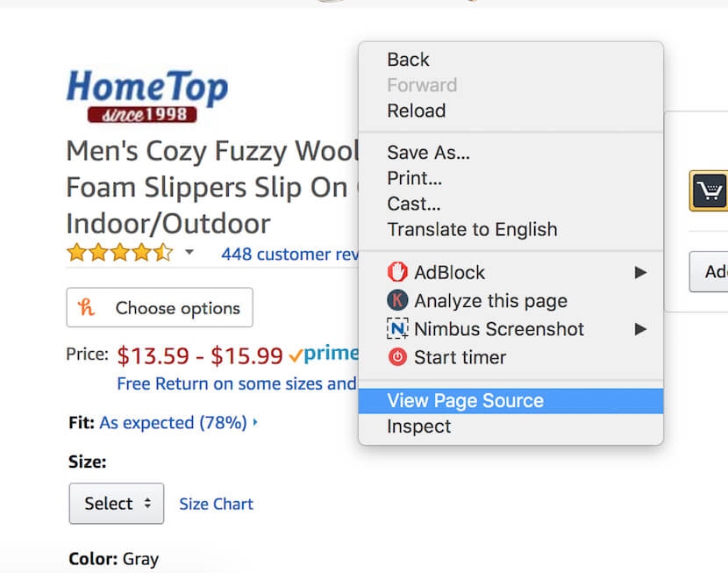This screenshot has height=573, width=728.
Task: Click the Analyze this page K icon
Action: [398, 300]
